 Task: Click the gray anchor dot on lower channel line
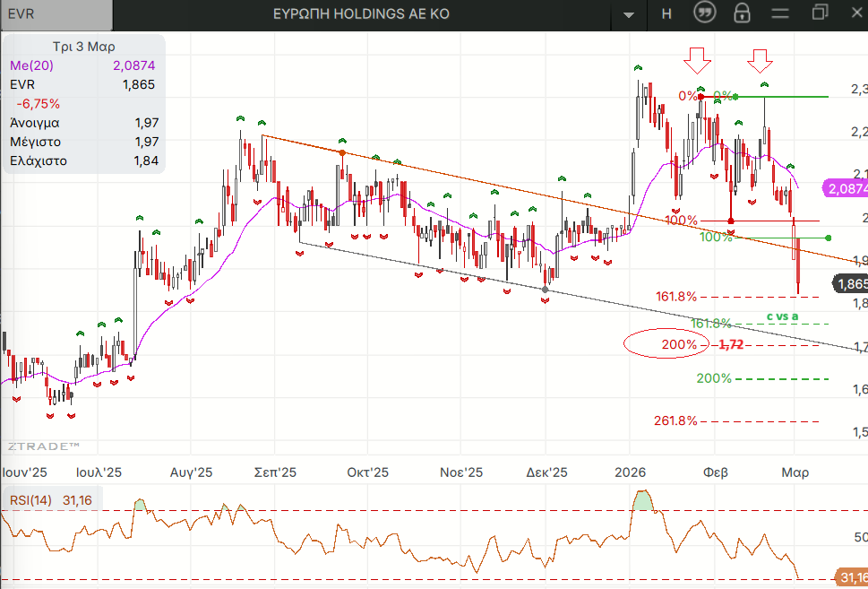[x=546, y=289]
